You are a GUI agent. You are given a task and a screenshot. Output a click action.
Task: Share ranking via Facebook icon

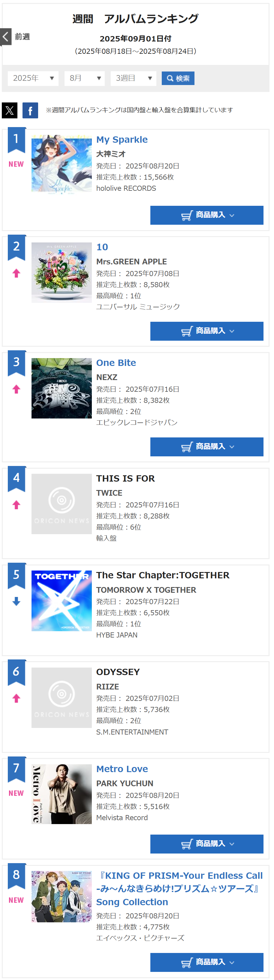(30, 110)
